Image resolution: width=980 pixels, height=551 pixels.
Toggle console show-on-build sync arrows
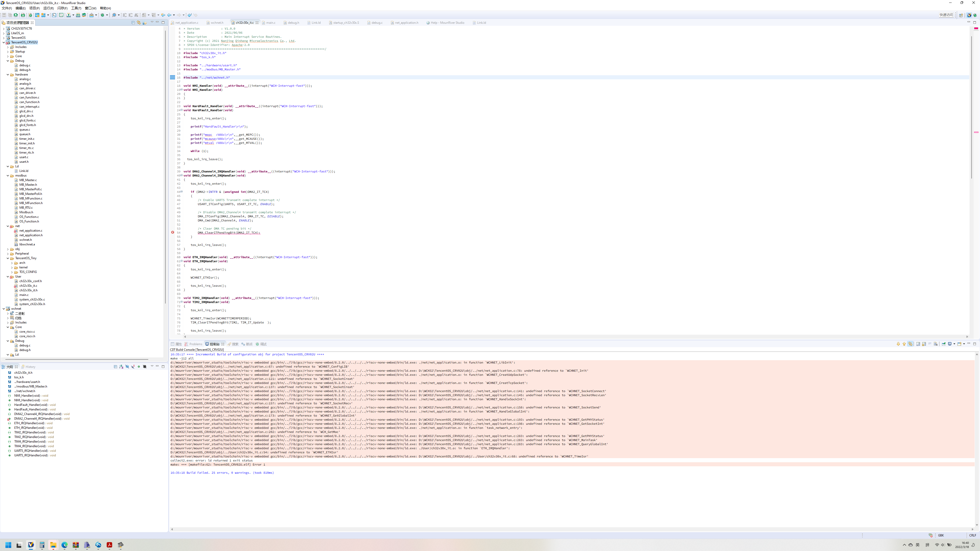click(910, 344)
